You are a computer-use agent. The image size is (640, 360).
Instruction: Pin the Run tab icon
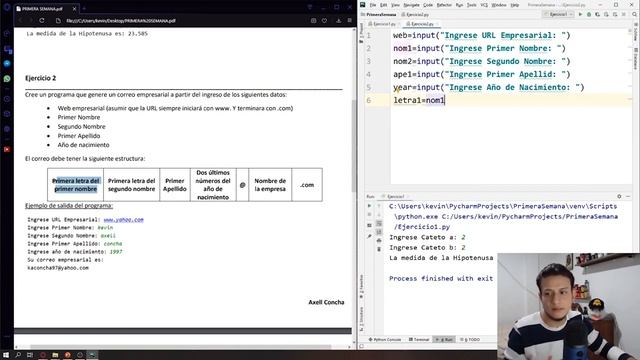click(369, 236)
